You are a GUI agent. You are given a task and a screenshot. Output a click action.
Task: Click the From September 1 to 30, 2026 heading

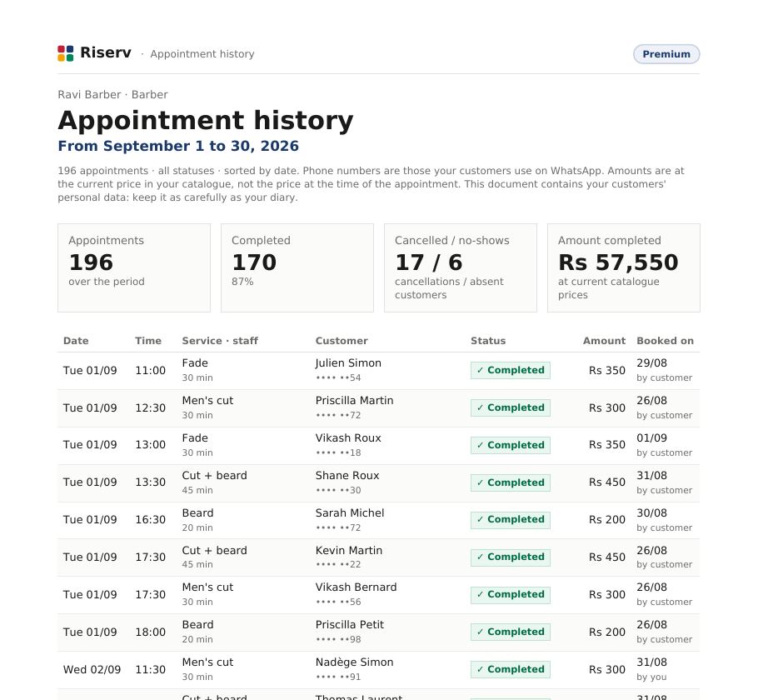pos(178,146)
